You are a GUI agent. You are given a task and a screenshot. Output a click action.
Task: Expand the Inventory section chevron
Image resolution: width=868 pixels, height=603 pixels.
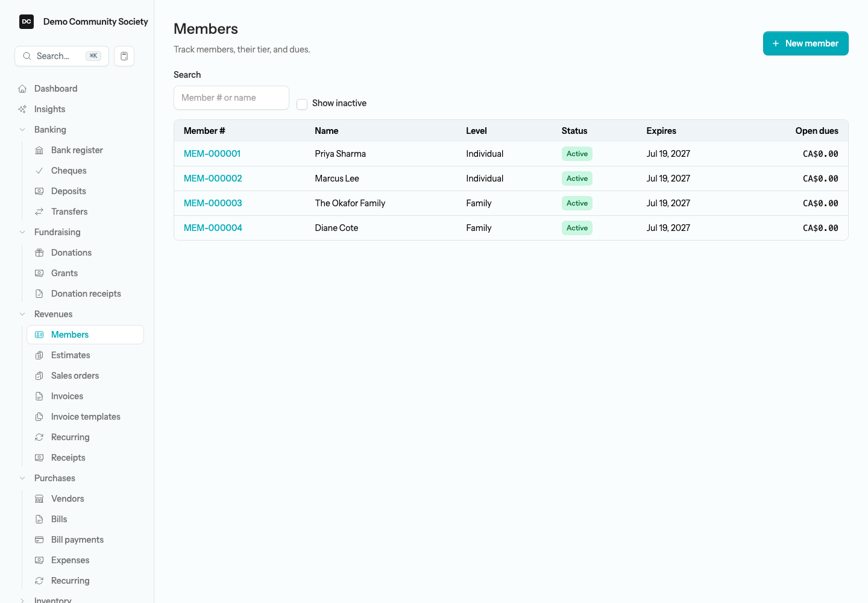click(x=22, y=601)
